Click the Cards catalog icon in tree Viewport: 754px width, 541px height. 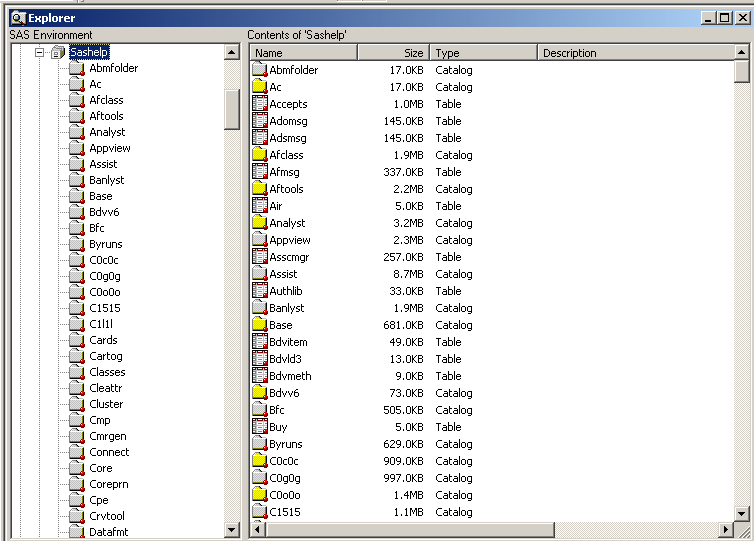click(x=76, y=340)
